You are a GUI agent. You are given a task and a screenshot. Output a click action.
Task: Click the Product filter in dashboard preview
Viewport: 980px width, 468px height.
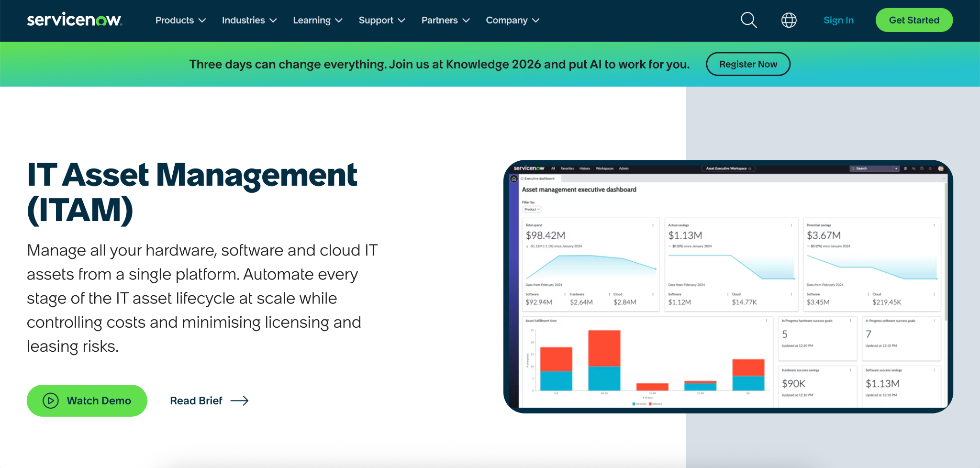(532, 209)
